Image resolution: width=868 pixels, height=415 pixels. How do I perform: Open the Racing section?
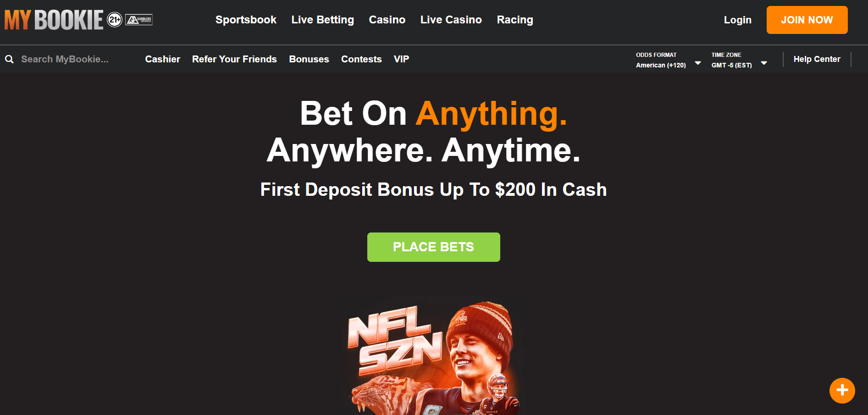pyautogui.click(x=515, y=20)
